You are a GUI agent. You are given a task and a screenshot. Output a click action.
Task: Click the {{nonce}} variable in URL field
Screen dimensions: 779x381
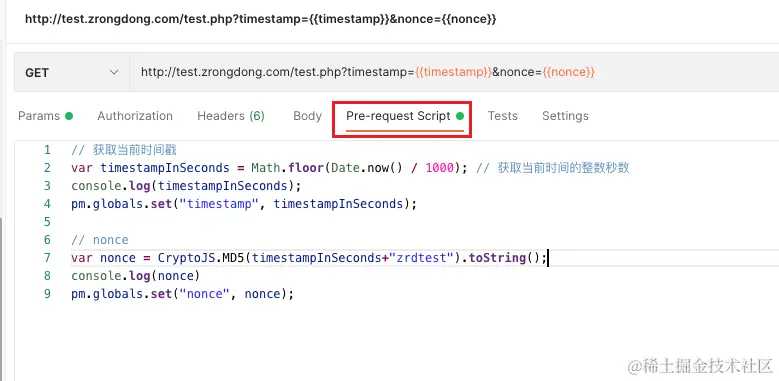pos(568,73)
